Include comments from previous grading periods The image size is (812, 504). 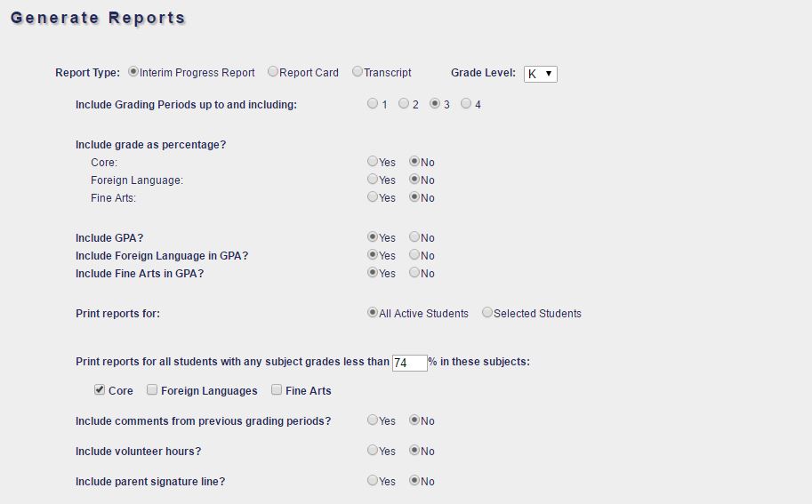point(373,420)
